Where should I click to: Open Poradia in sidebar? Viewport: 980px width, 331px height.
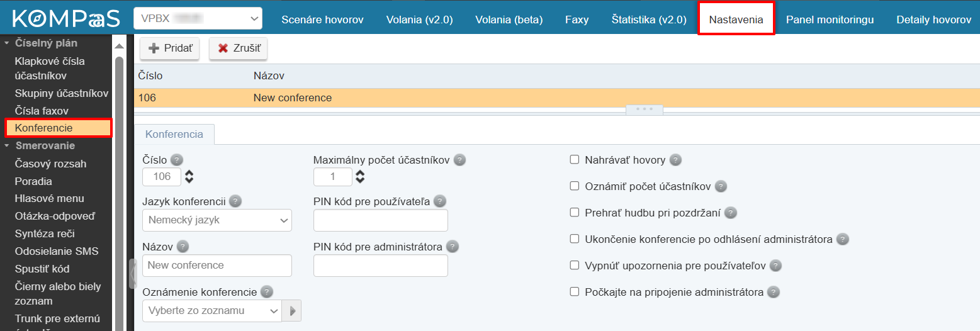click(33, 181)
